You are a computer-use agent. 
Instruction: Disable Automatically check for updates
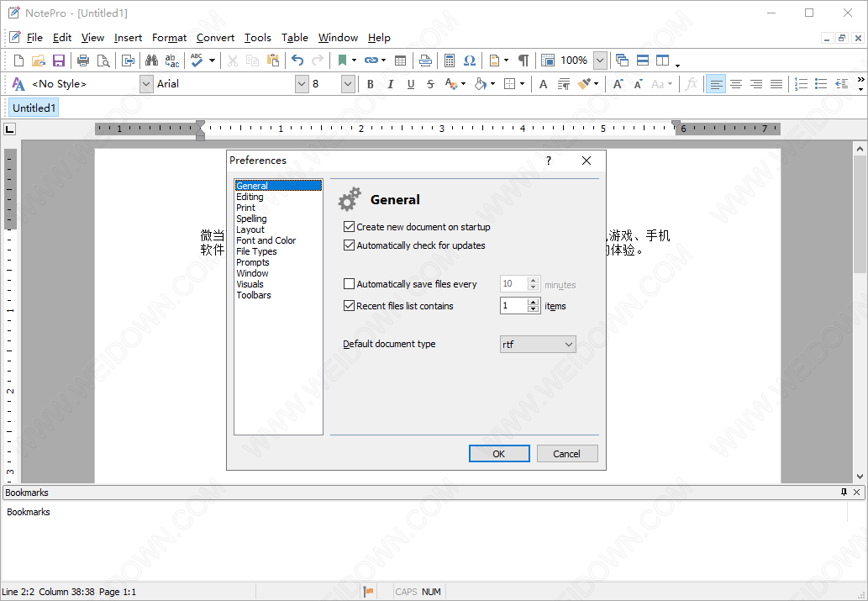pyautogui.click(x=350, y=245)
